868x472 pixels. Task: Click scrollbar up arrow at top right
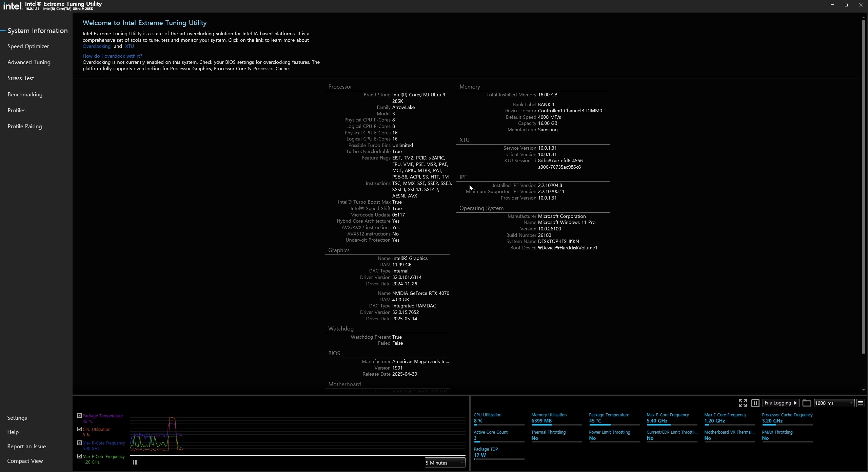863,17
